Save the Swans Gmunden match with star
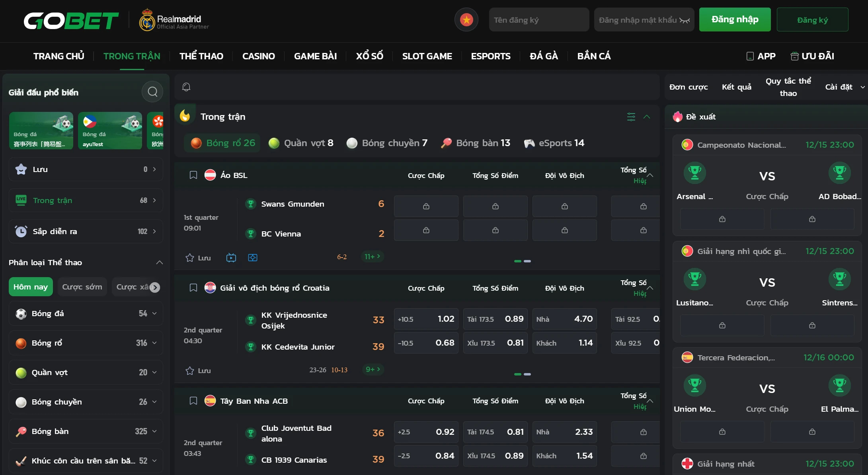The width and height of the screenshot is (868, 475). point(190,258)
